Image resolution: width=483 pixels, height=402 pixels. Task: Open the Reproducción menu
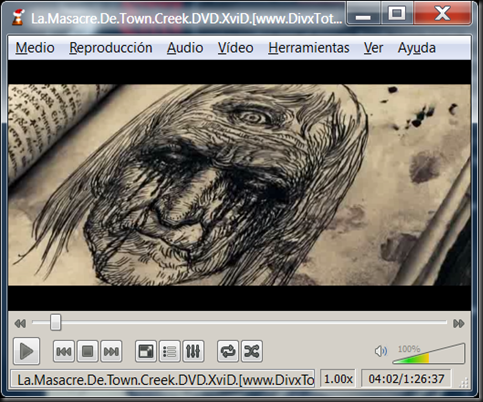[111, 48]
